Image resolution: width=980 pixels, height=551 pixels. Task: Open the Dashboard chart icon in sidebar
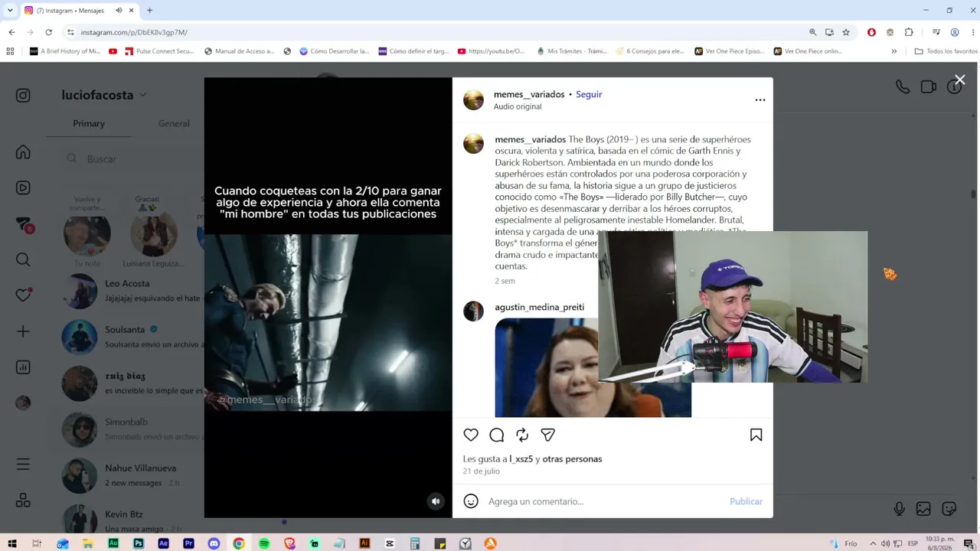click(23, 367)
